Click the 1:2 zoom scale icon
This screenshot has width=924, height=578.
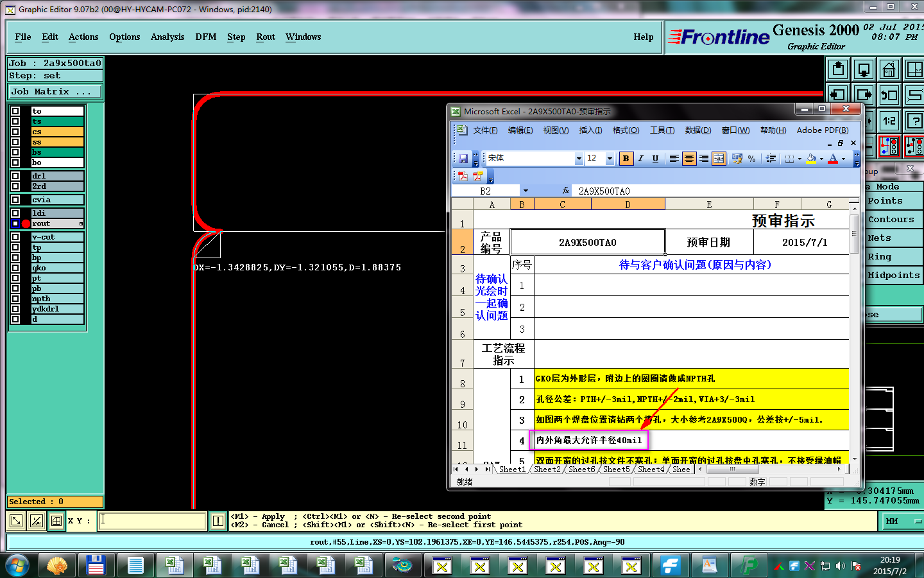tap(889, 121)
